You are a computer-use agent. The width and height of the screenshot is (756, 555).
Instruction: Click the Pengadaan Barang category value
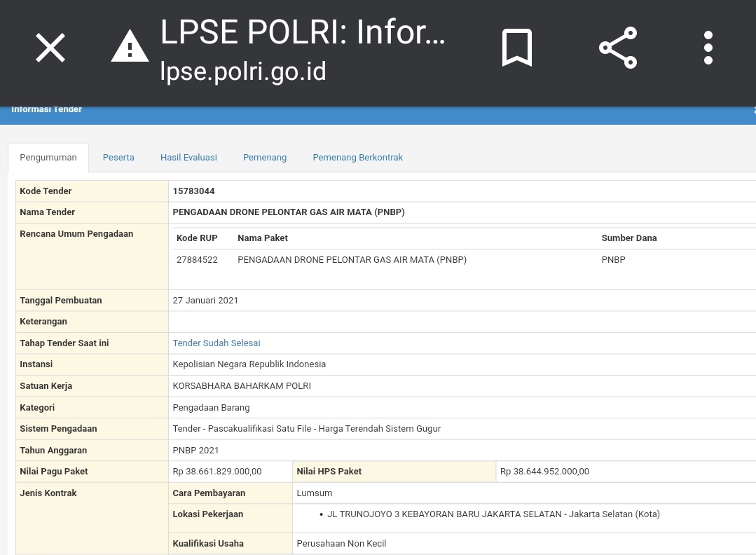(x=211, y=407)
